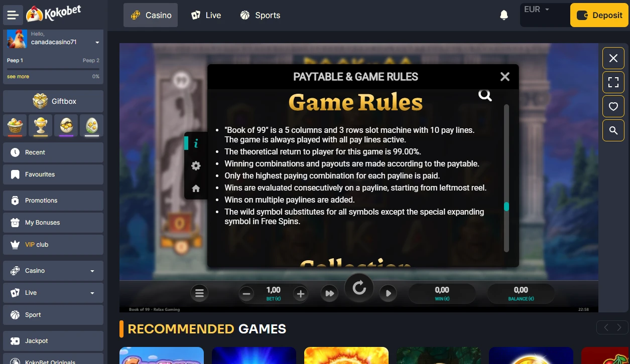
Task: Click the 0,00 balance display
Action: (x=521, y=293)
